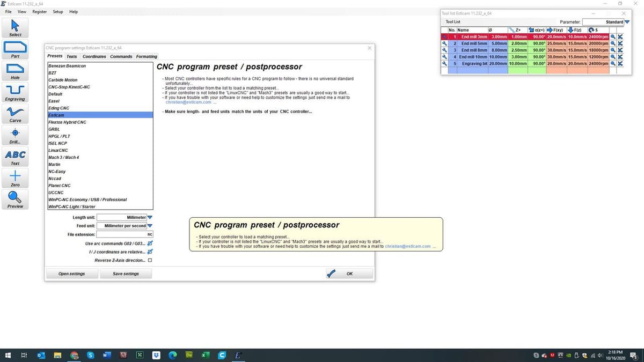
Task: Click the F(xy) column header in Tool list
Action: tap(557, 30)
